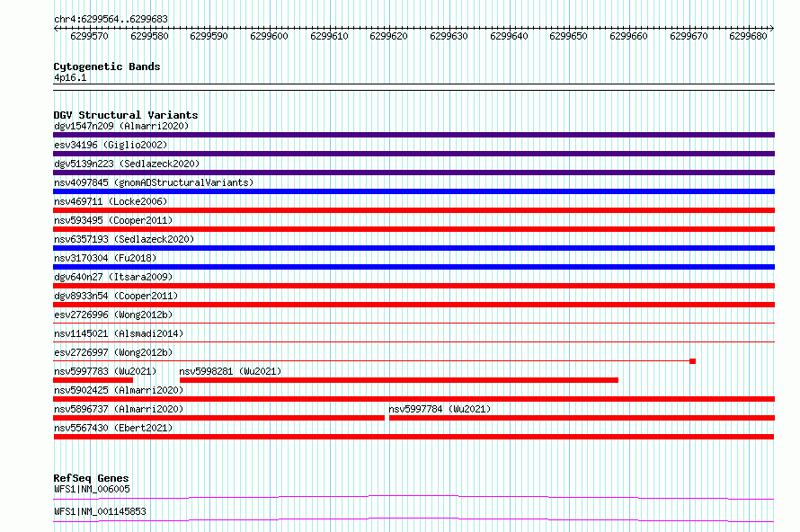Click the short red bar under nsv5997783
Screen dimensions: 800x532
coord(93,380)
